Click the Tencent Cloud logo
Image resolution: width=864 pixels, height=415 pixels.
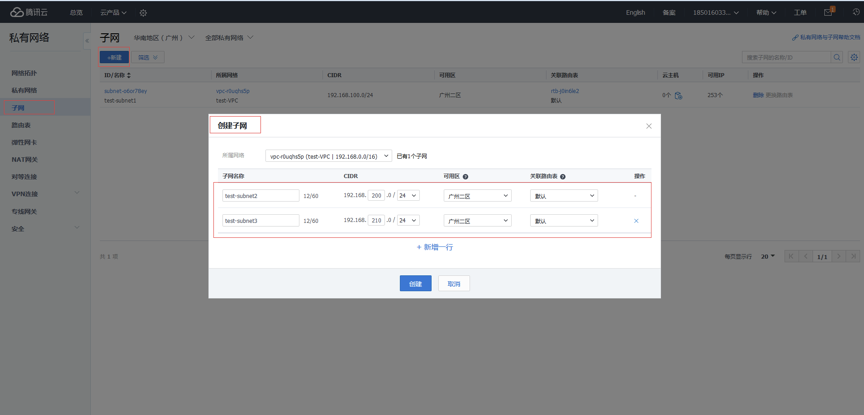click(x=29, y=12)
